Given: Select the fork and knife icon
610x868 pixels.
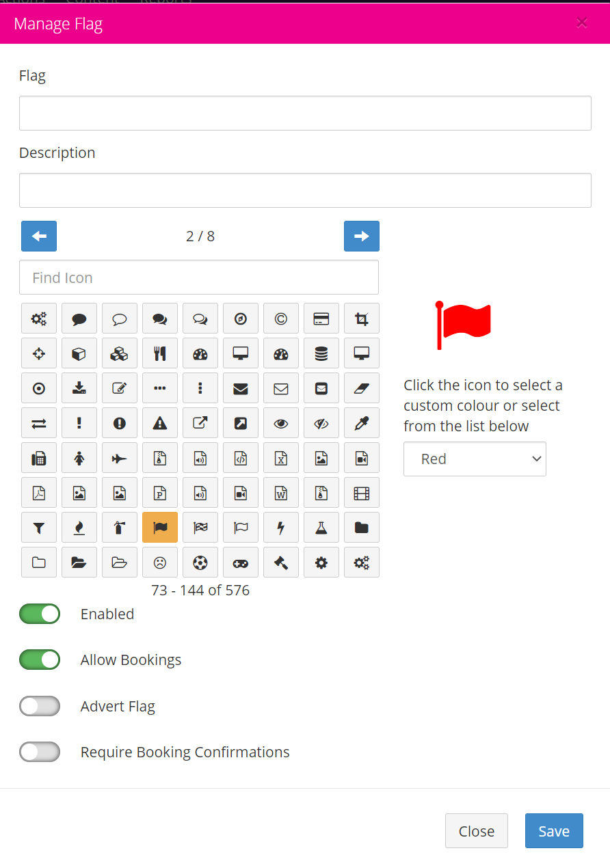Looking at the screenshot, I should point(160,353).
